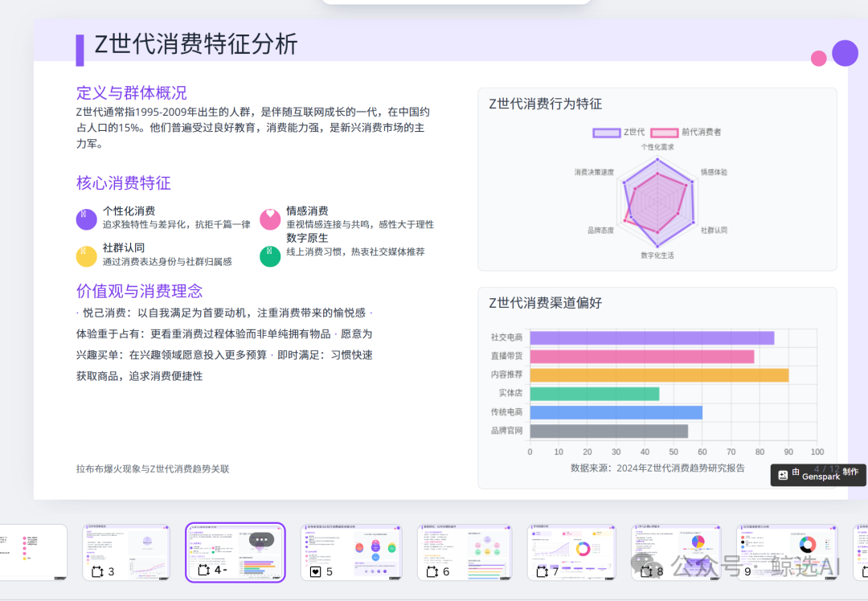The height and width of the screenshot is (601, 868).
Task: Click the blue 传统电商 bar
Action: click(x=616, y=412)
